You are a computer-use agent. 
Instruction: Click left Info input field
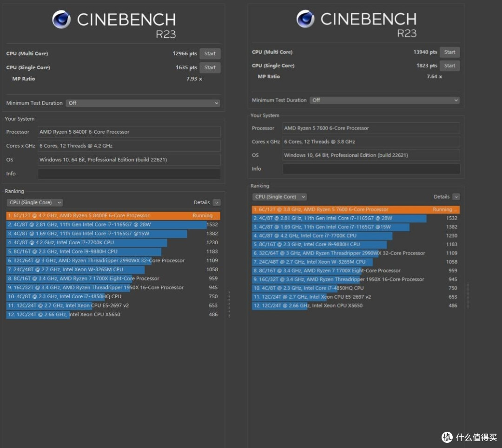[x=129, y=174]
